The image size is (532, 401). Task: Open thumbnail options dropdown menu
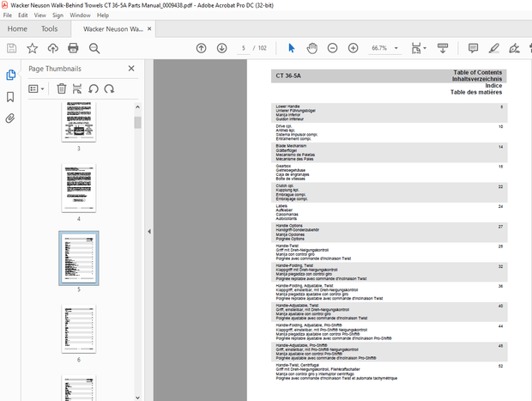click(x=36, y=89)
